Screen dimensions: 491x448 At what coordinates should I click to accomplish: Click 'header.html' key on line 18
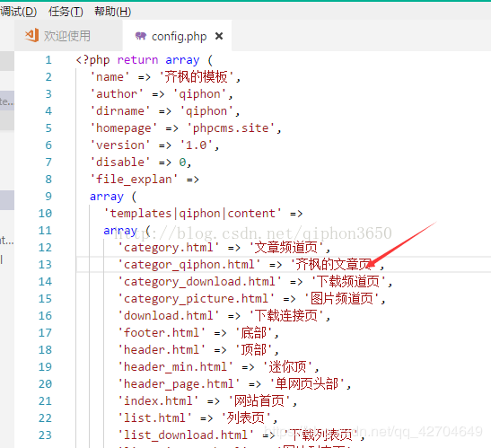(x=162, y=349)
